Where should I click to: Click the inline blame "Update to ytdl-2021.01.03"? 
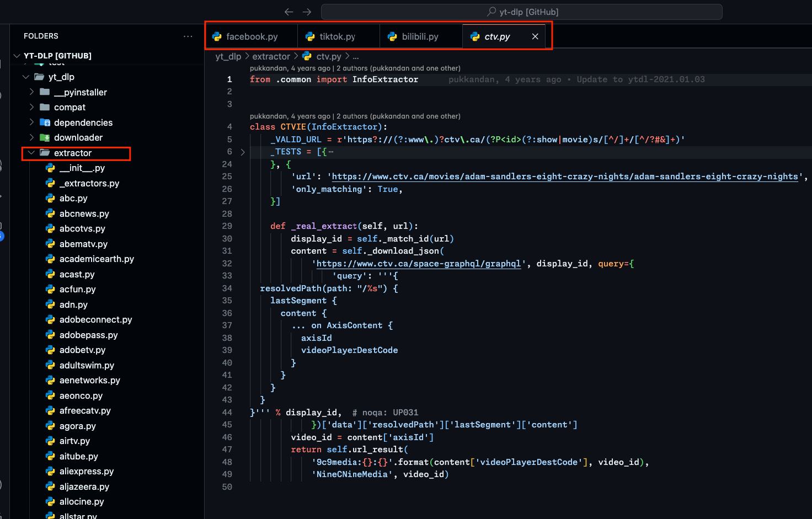point(640,79)
